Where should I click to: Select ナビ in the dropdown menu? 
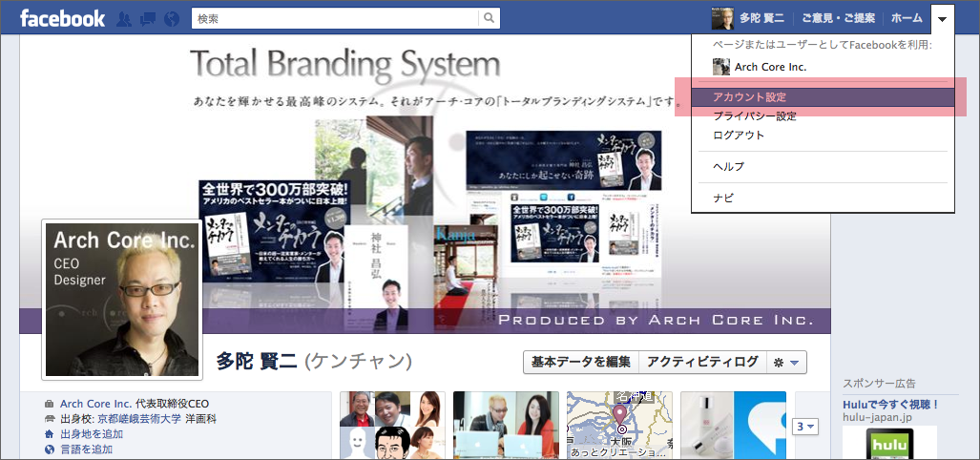824,199
